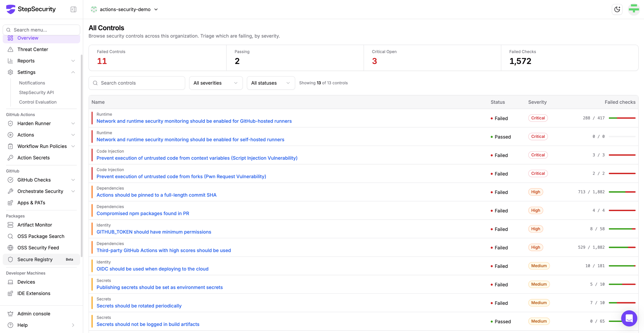The image size is (644, 333).
Task: Click the Admin console crown icon
Action: click(10, 314)
